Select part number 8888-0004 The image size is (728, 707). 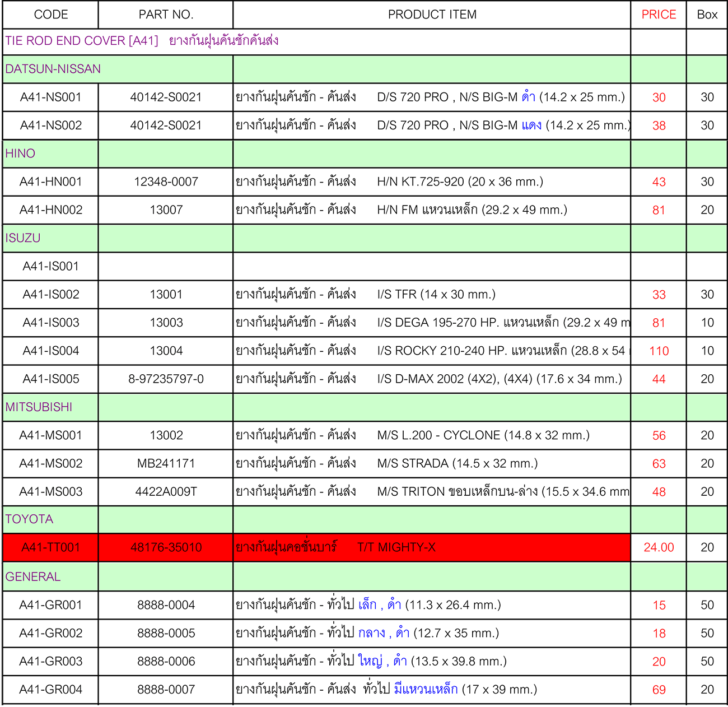[x=166, y=605]
